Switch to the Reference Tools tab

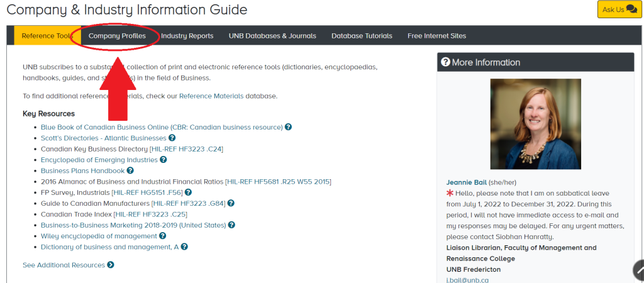click(47, 36)
